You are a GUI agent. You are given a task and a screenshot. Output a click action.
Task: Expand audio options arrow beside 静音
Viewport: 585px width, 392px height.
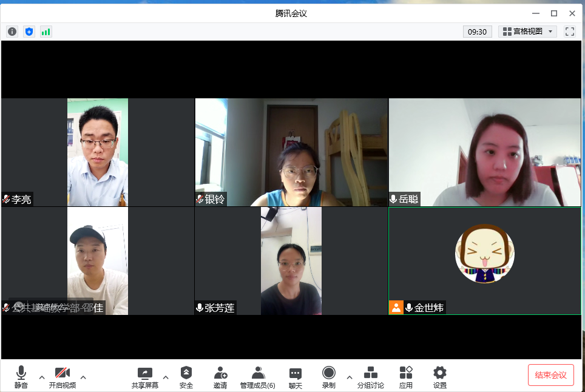point(42,377)
